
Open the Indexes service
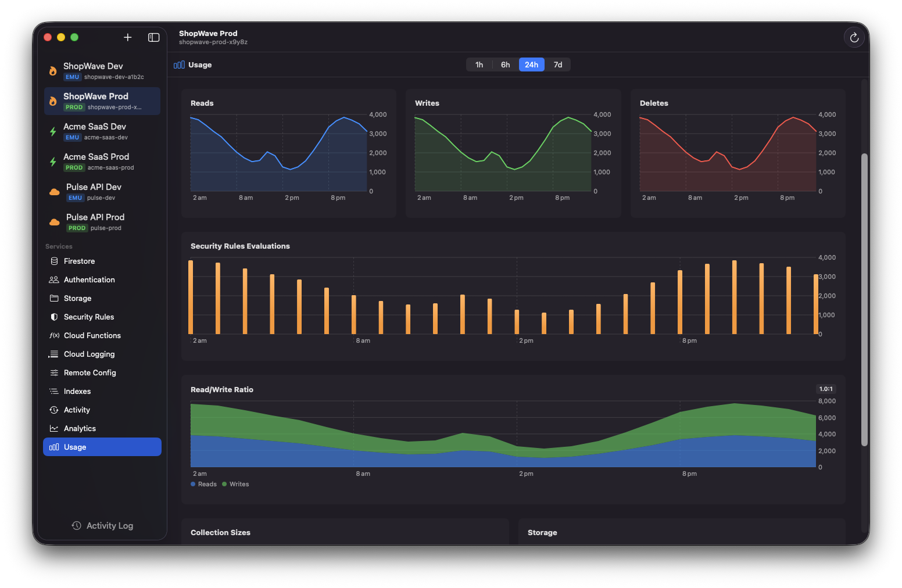pyautogui.click(x=78, y=391)
